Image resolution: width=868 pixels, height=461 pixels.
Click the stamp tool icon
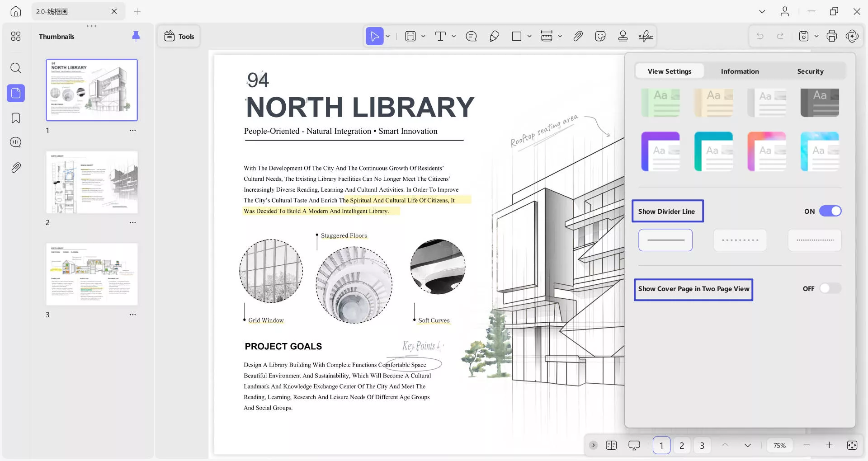click(x=623, y=36)
